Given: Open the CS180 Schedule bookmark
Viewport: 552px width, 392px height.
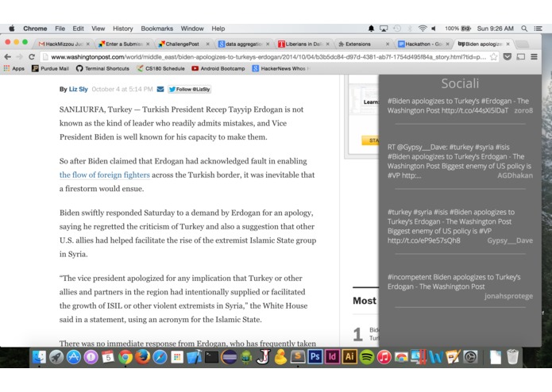Looking at the screenshot, I should (x=160, y=68).
